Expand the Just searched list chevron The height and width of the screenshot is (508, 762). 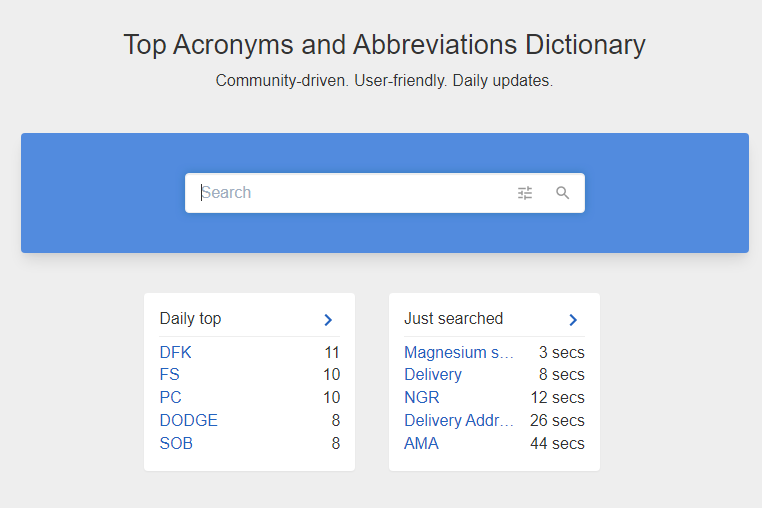[573, 319]
